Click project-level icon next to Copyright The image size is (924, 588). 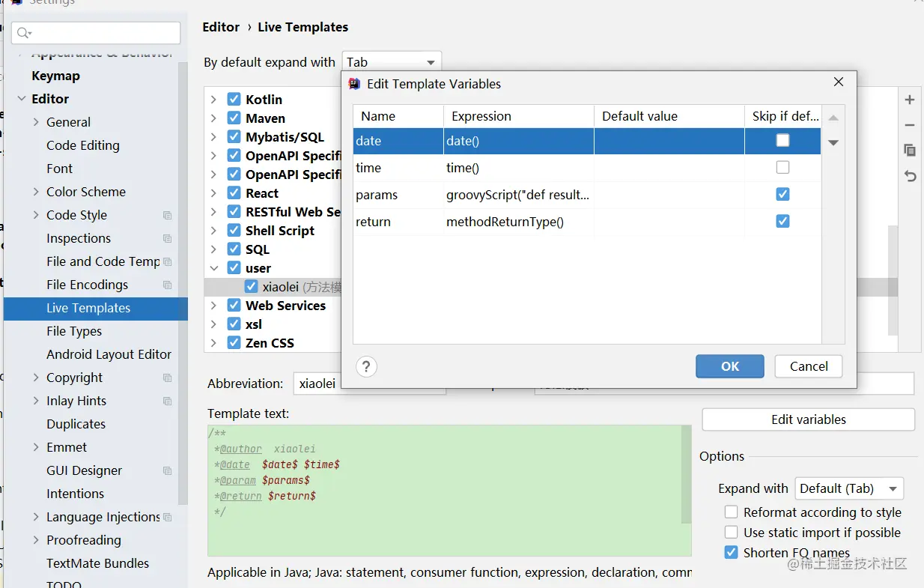coord(167,378)
